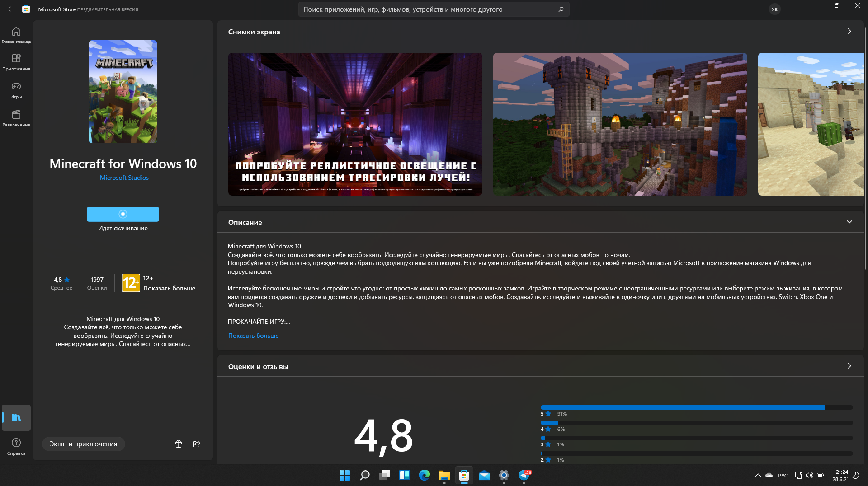Click 'Показать больше' next to 12+ rating
This screenshot has height=486, width=868.
click(169, 288)
